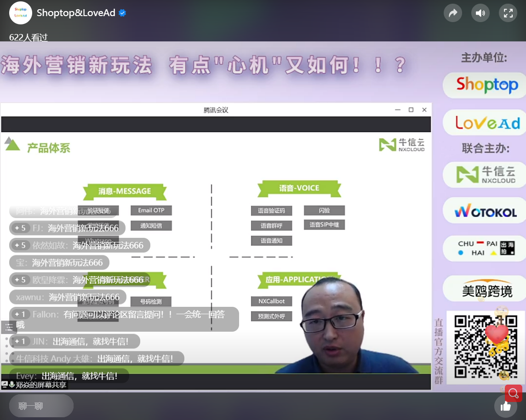Open the livestream group QR code
This screenshot has width=526, height=420.
[x=486, y=347]
